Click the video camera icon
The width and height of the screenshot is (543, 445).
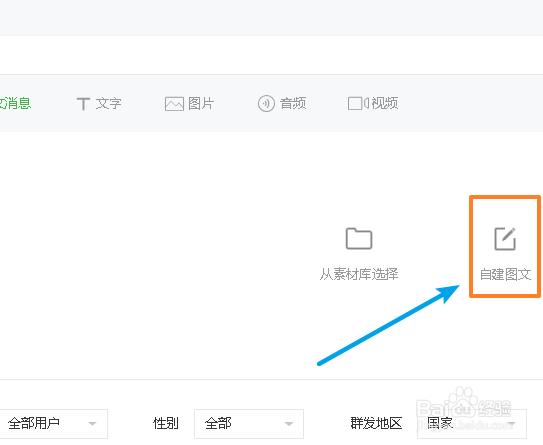(358, 103)
